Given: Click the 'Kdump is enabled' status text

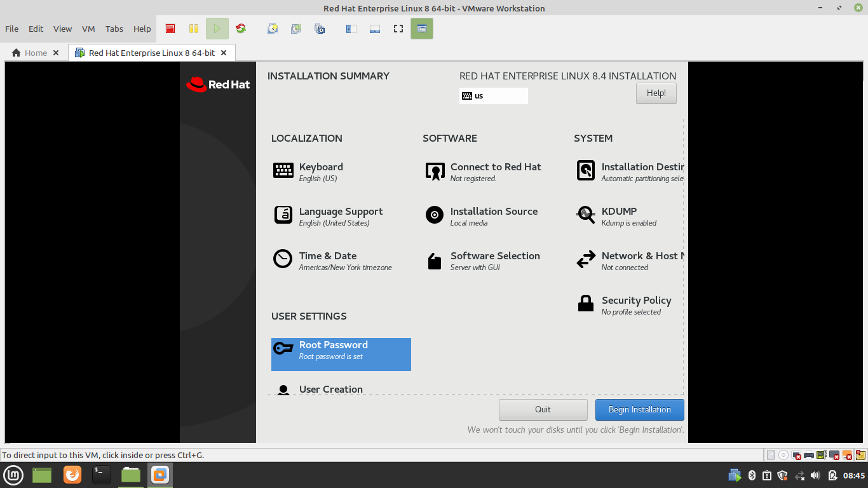Looking at the screenshot, I should (629, 223).
